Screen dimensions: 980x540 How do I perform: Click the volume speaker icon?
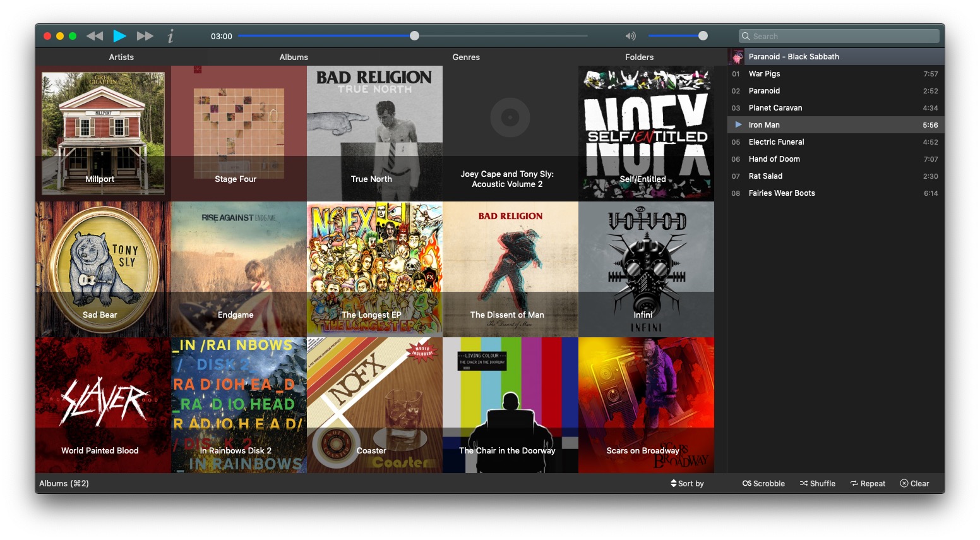click(x=630, y=36)
